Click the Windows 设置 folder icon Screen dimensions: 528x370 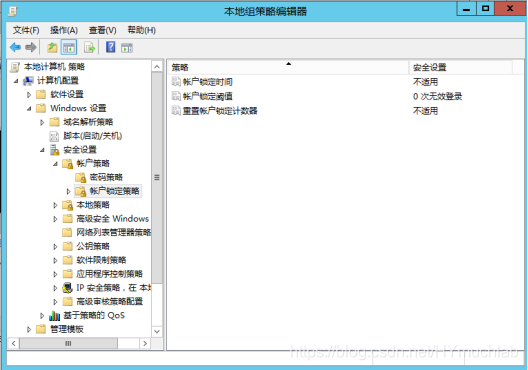tap(41, 108)
